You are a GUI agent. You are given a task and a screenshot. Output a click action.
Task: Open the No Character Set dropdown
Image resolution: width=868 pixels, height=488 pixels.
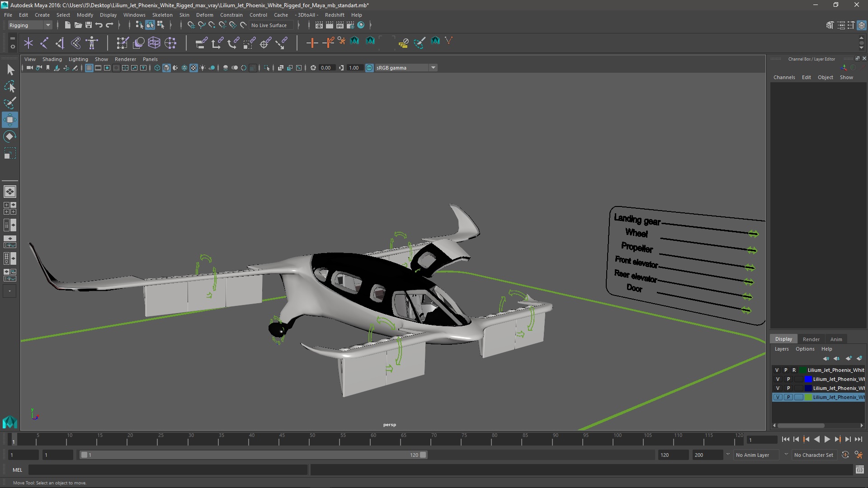pos(815,455)
